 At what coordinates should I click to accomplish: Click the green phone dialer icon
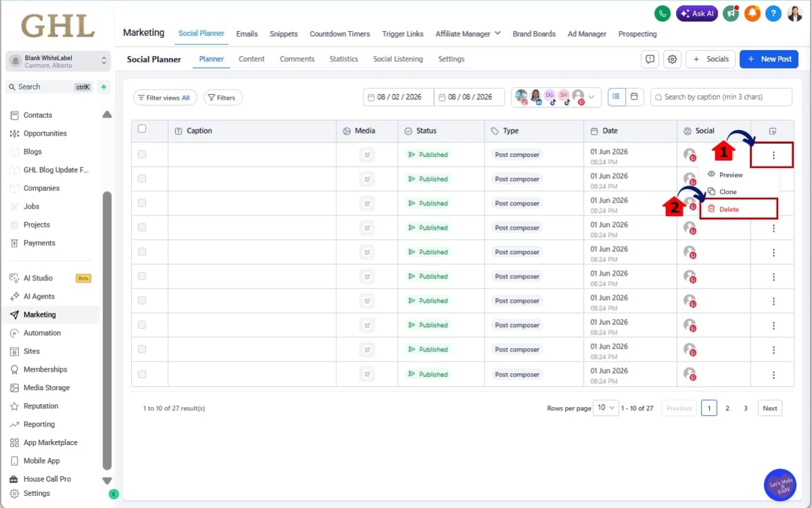[x=662, y=14]
